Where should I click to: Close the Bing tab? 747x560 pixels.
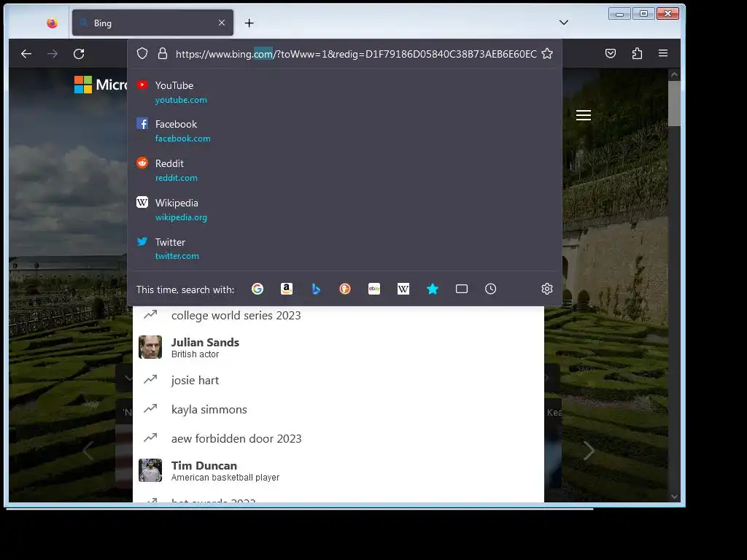pos(222,23)
